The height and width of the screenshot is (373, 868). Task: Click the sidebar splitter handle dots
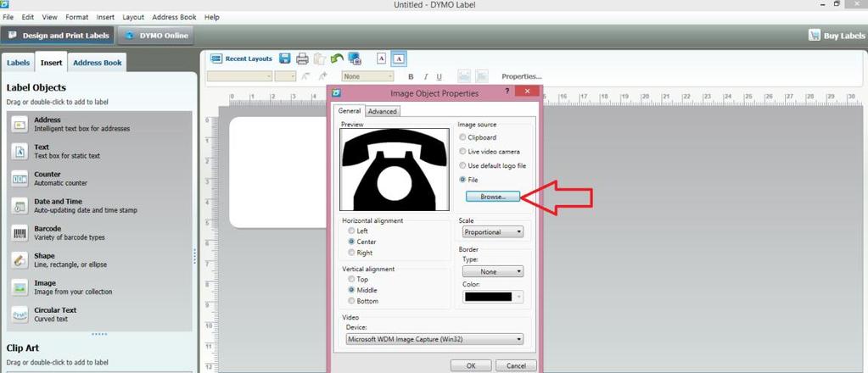[195, 256]
